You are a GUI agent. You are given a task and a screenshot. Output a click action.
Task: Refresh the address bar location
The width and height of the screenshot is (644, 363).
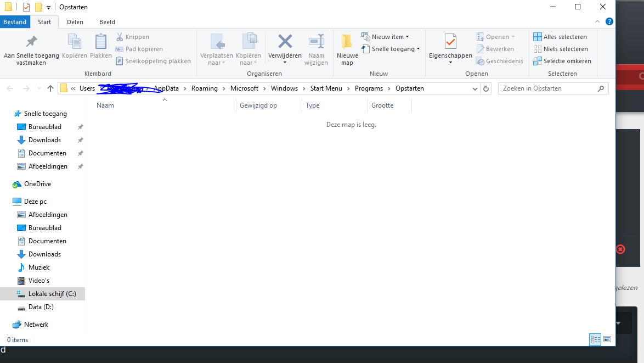[x=486, y=88]
